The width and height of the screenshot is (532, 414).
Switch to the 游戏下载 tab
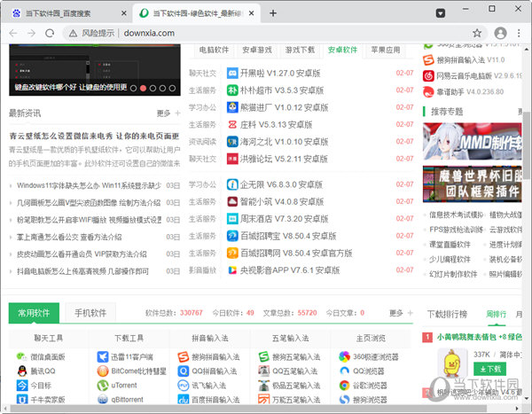tap(300, 50)
